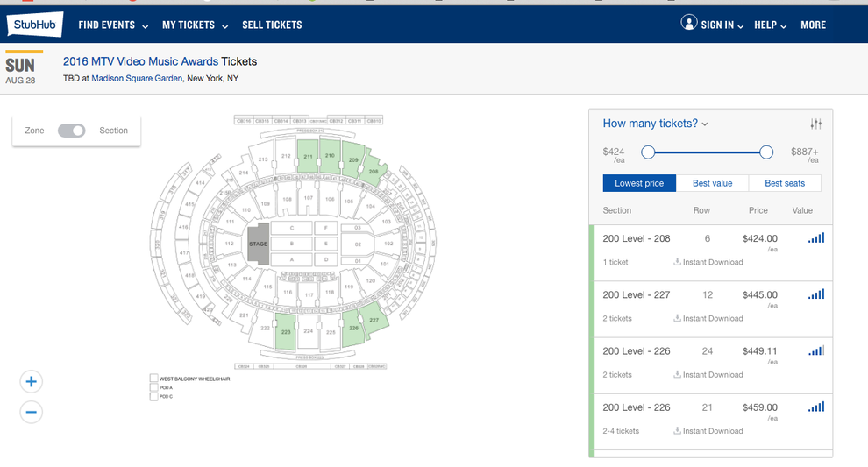Toggle the Zone/Section map switch
This screenshot has height=467, width=868.
72,131
